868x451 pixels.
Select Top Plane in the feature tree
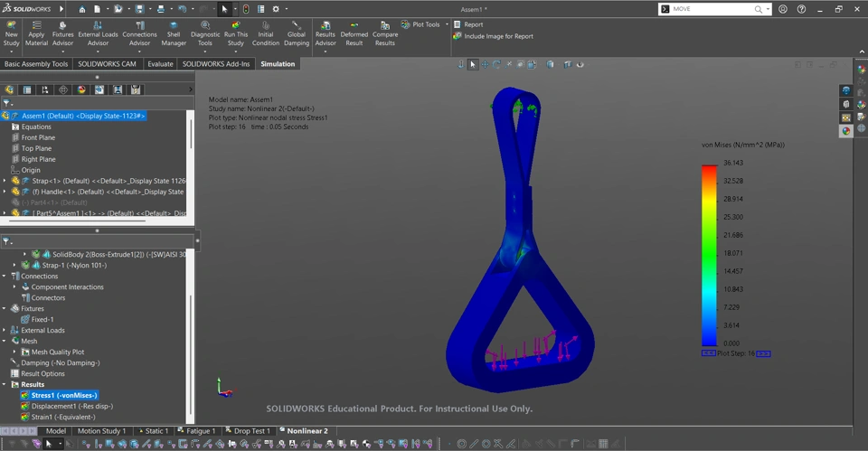point(36,148)
